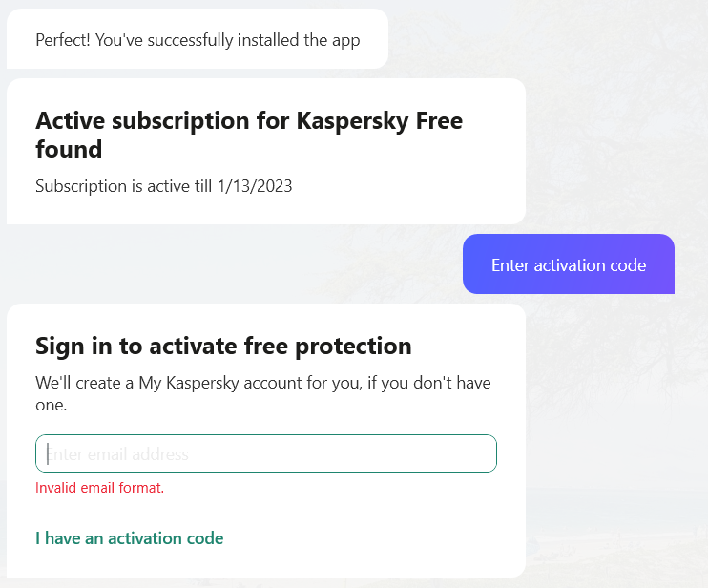The width and height of the screenshot is (708, 588).
Task: Click the blinking text cursor in email box
Action: (48, 453)
